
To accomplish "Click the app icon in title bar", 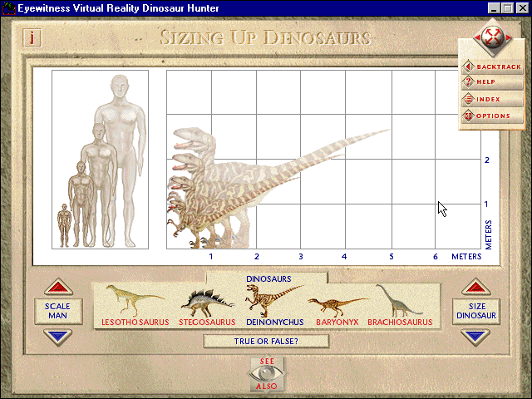I will (8, 8).
